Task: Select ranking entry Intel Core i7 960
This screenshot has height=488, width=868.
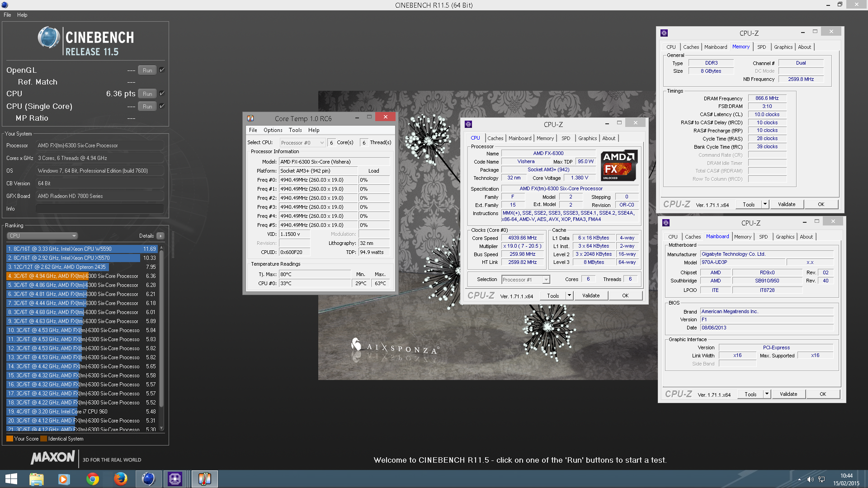Action: click(81, 412)
